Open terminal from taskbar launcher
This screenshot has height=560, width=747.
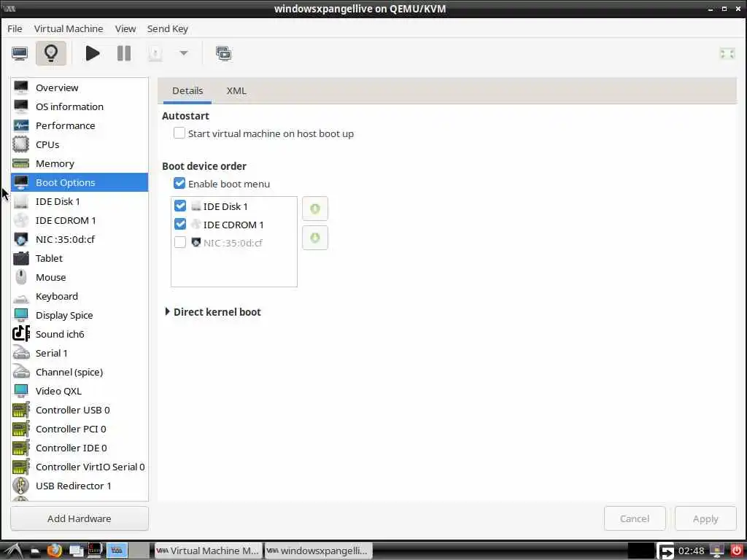[x=94, y=551]
